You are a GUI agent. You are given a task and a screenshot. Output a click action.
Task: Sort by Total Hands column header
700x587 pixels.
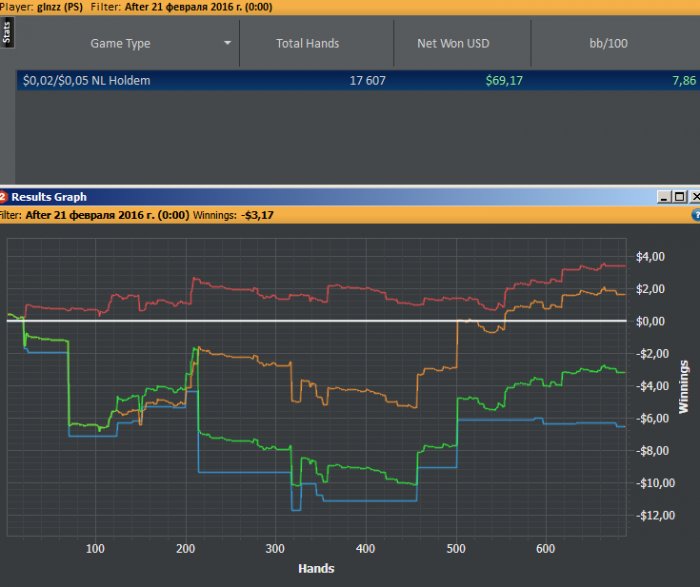(x=308, y=44)
